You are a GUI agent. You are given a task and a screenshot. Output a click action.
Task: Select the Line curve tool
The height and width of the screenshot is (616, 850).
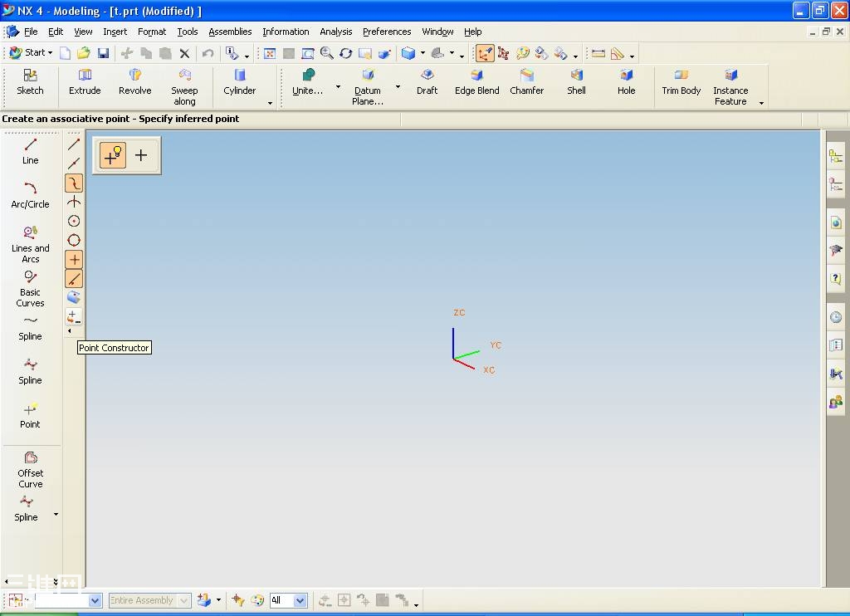[31, 151]
